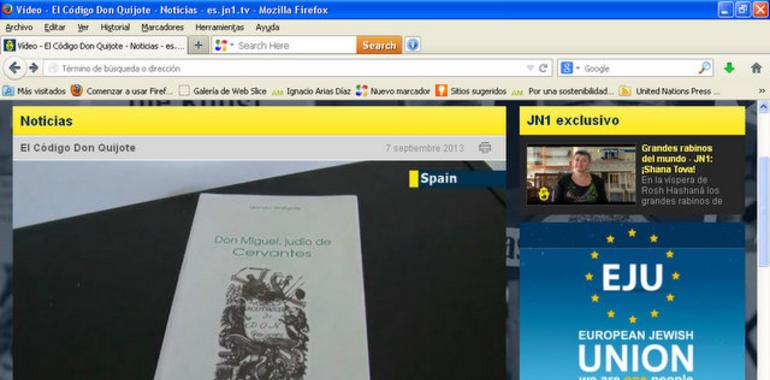Click the blue info toolbar icon
This screenshot has width=770, height=380.
[412, 45]
